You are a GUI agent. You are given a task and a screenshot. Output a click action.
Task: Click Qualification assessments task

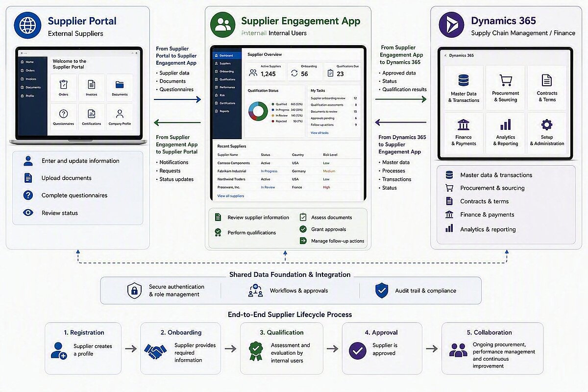pos(334,105)
